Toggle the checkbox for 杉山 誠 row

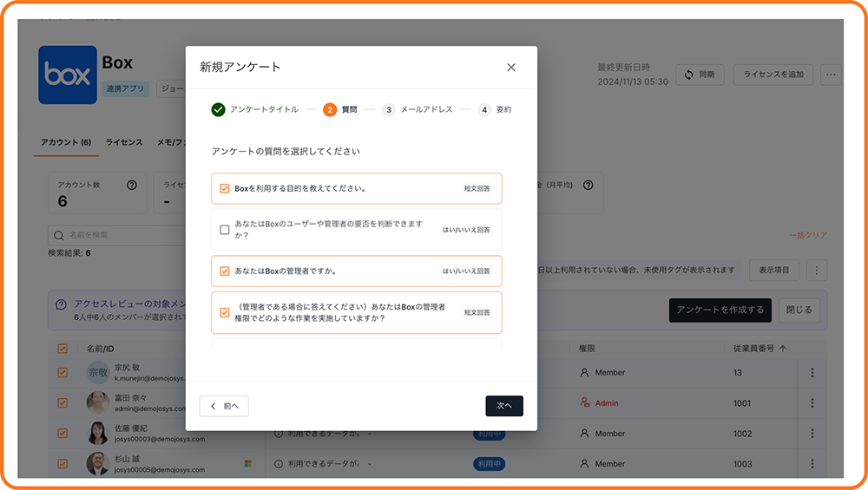[62, 464]
